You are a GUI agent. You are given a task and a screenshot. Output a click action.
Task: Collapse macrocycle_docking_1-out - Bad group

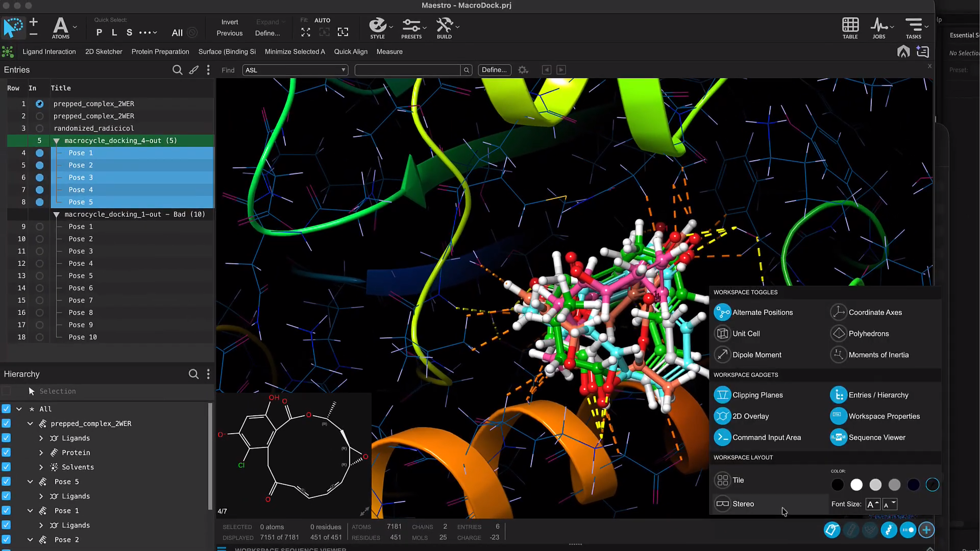(x=57, y=215)
